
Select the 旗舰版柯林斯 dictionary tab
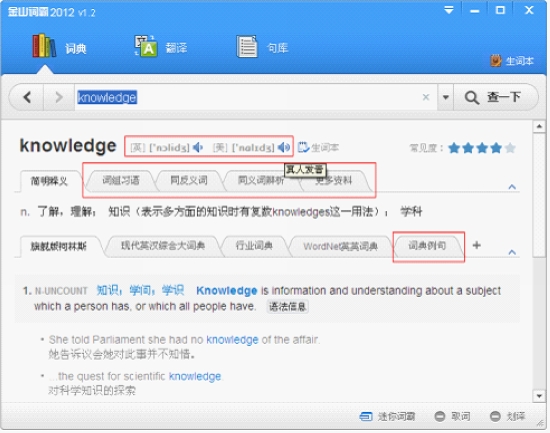[58, 246]
